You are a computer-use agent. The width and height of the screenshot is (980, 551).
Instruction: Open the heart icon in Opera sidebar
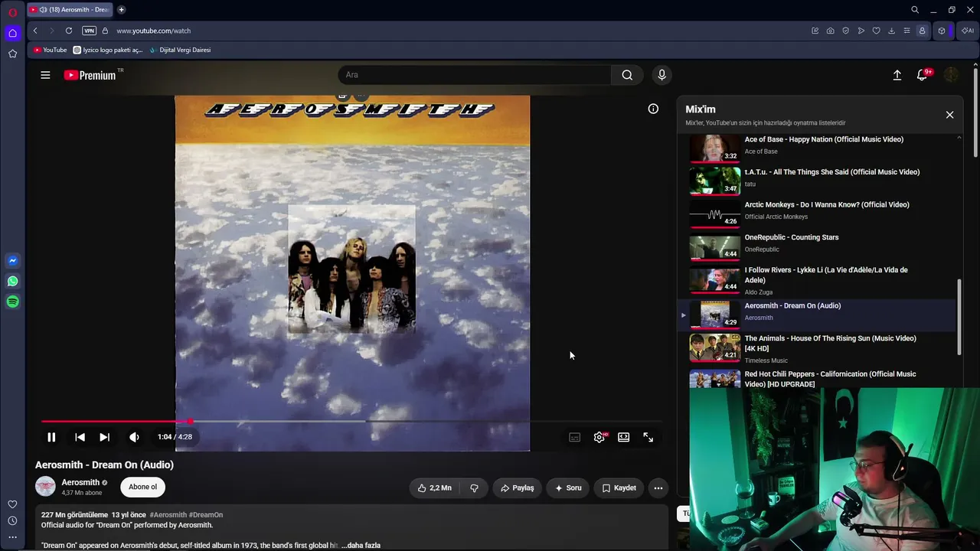[12, 504]
